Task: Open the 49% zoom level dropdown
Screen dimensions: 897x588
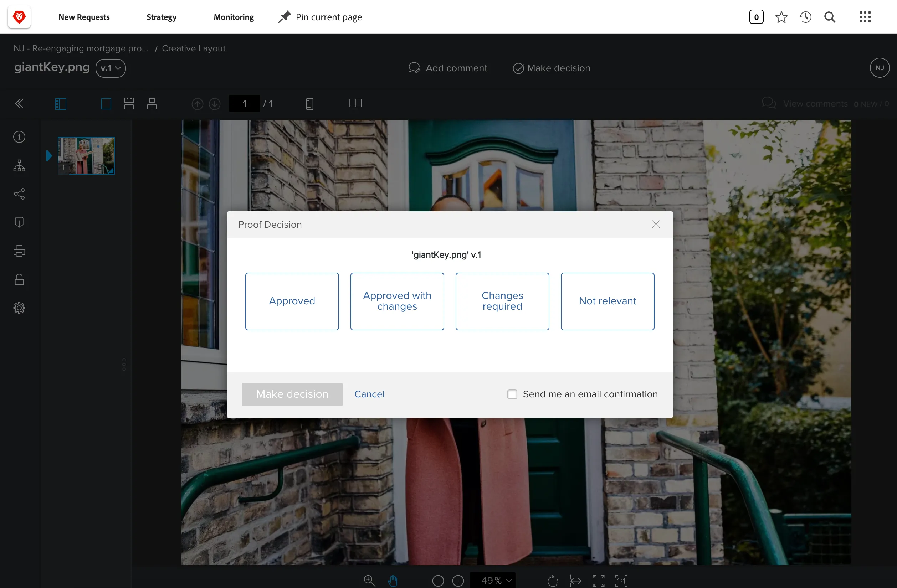Action: [x=493, y=581]
